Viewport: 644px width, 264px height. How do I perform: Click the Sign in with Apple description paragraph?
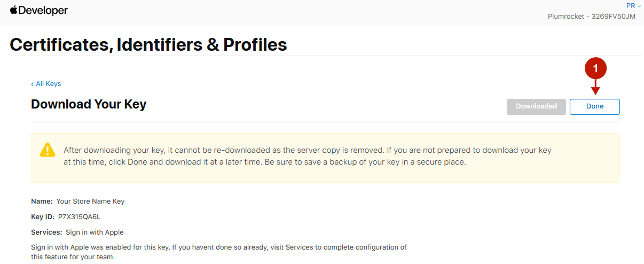218,252
